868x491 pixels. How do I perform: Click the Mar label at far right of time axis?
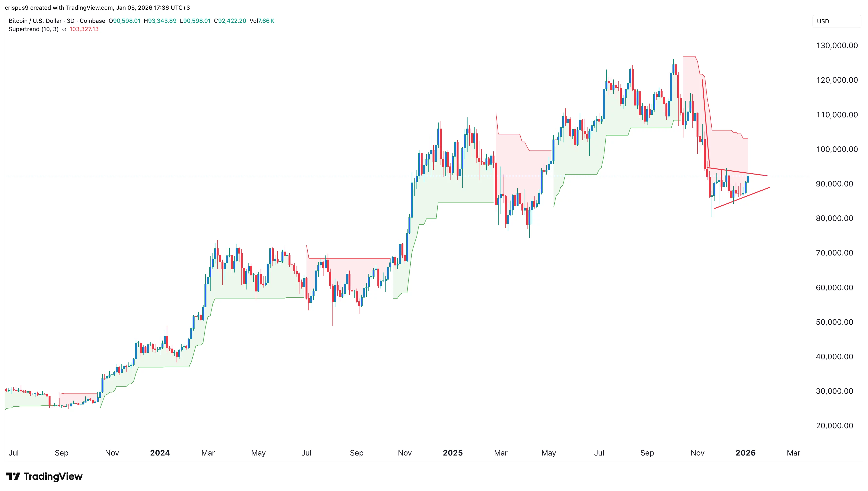pyautogui.click(x=793, y=453)
